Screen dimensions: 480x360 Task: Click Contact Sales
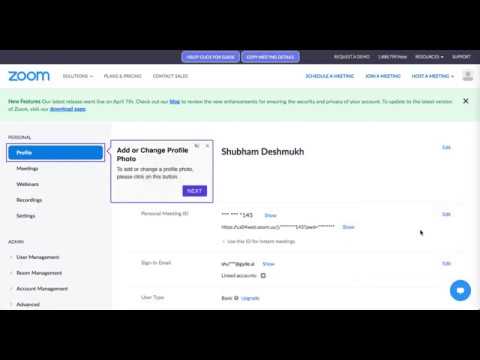click(170, 76)
